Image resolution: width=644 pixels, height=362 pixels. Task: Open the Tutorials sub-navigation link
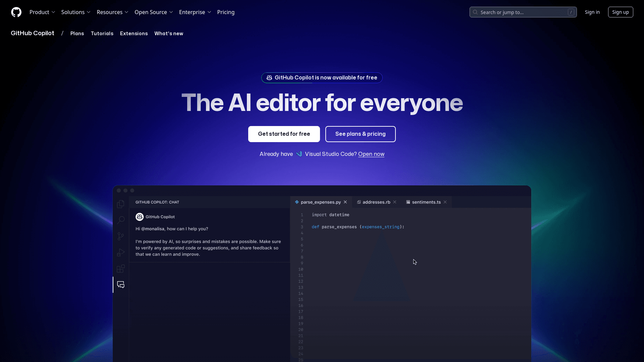tap(102, 34)
